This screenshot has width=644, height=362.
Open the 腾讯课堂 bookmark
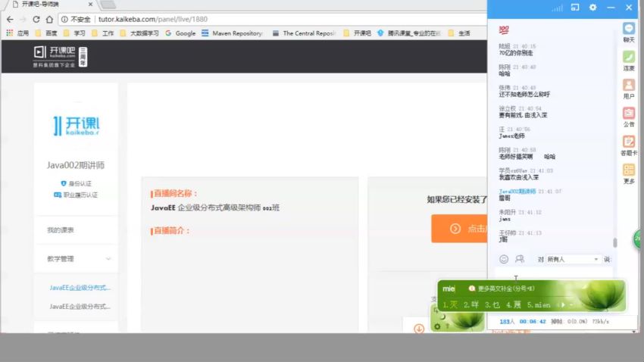pos(409,33)
